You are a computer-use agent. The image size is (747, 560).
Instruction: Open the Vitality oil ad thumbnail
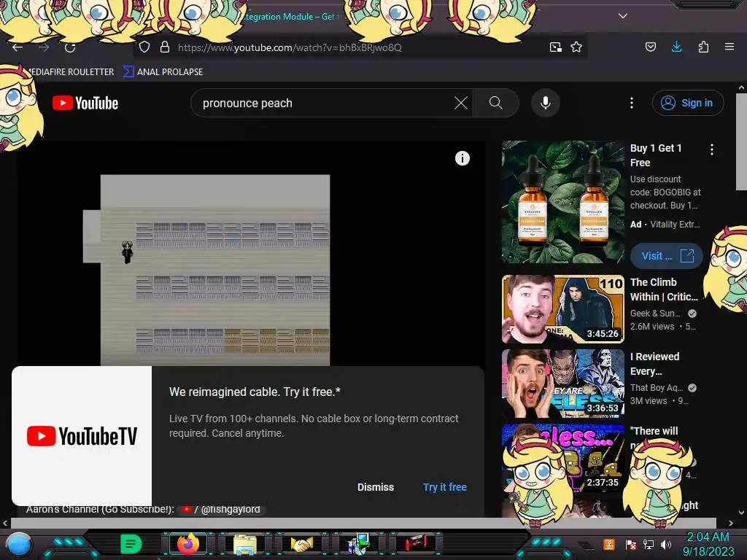point(562,202)
